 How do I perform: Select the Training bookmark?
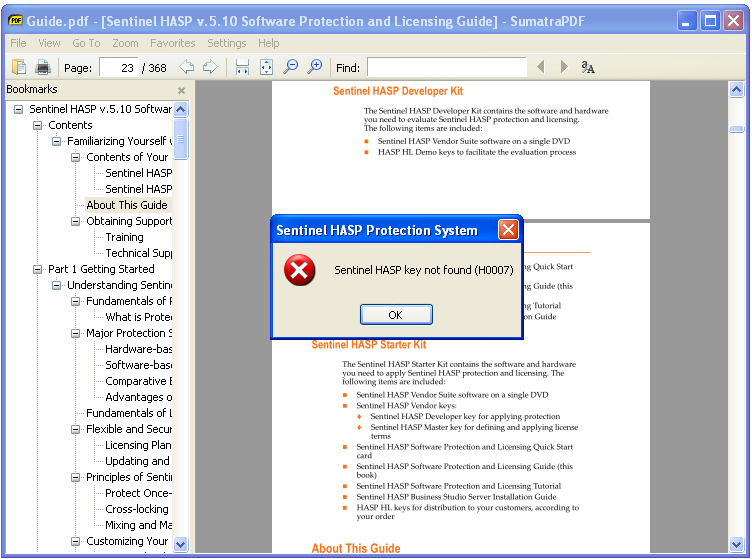click(x=124, y=237)
